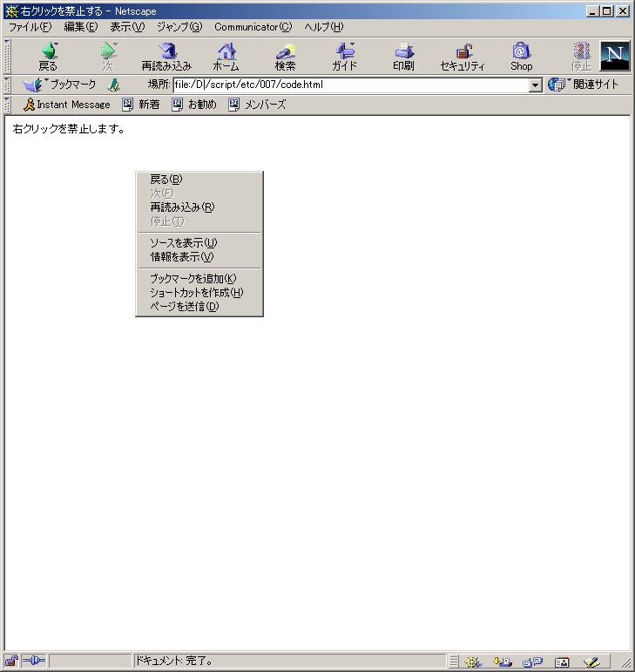Click the location URL input field
This screenshot has height=672, width=635.
pyautogui.click(x=351, y=85)
